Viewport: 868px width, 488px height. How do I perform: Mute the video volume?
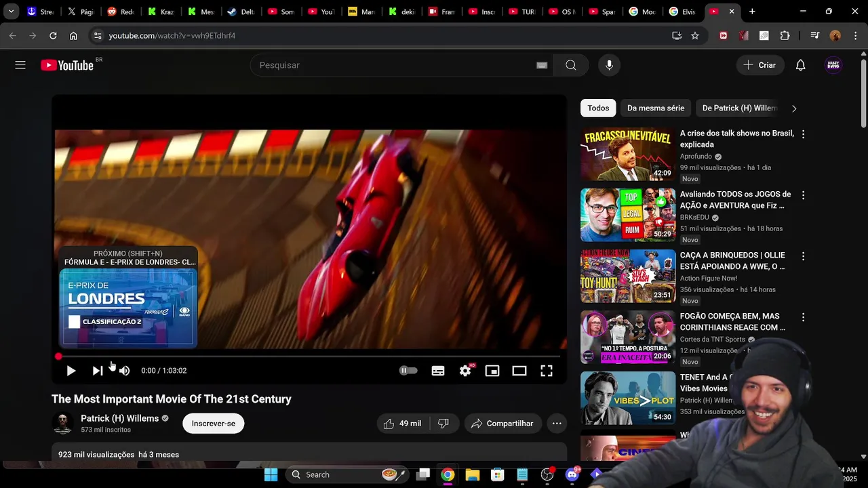(124, 371)
